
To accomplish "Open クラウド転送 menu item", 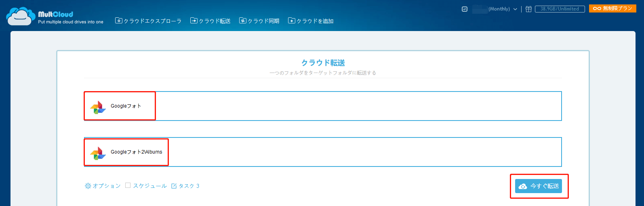I will click(x=210, y=21).
